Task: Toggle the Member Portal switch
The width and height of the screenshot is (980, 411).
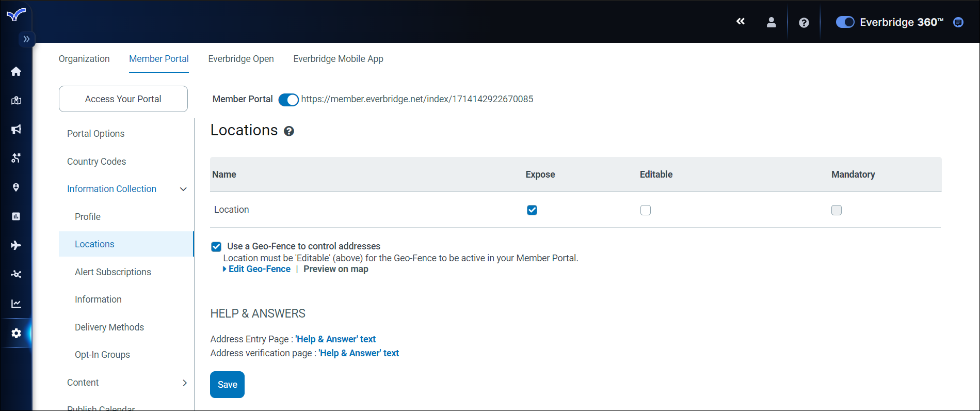Action: coord(288,100)
